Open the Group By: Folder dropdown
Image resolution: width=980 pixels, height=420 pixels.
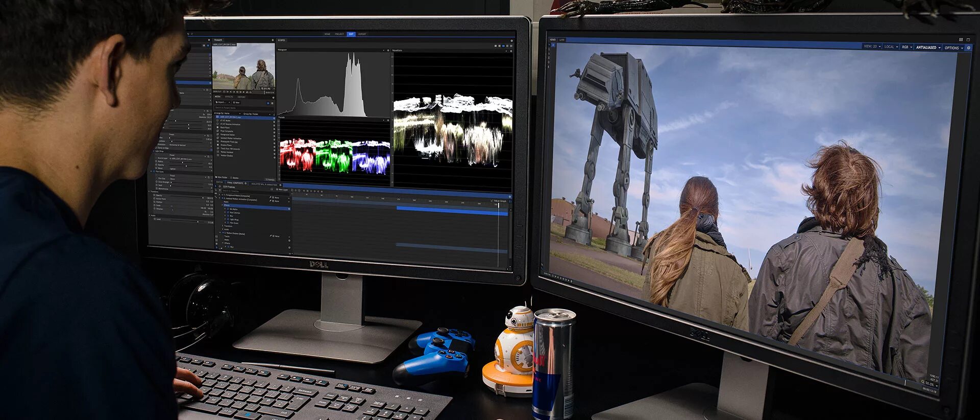pos(258,113)
